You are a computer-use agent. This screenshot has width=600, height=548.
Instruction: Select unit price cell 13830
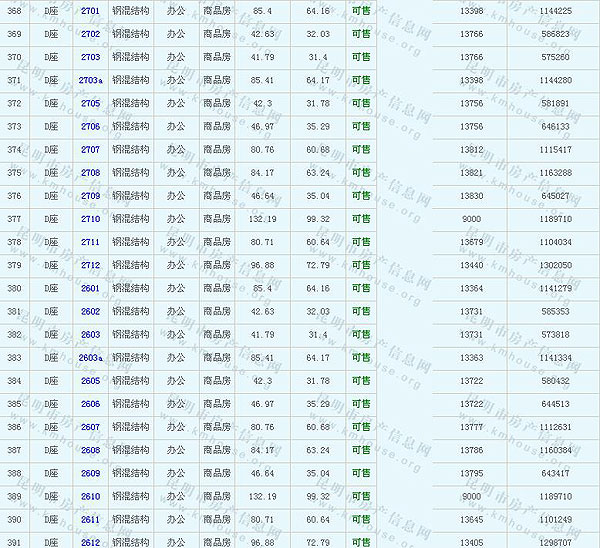470,195
